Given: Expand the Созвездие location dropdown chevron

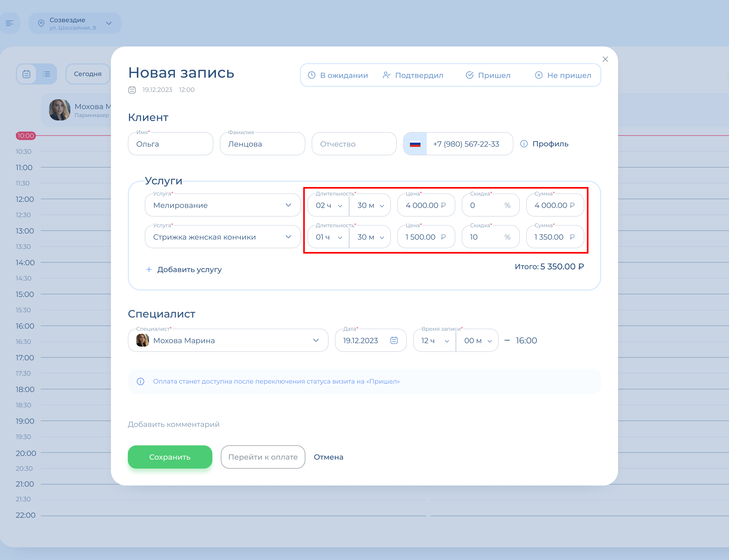Looking at the screenshot, I should point(109,23).
